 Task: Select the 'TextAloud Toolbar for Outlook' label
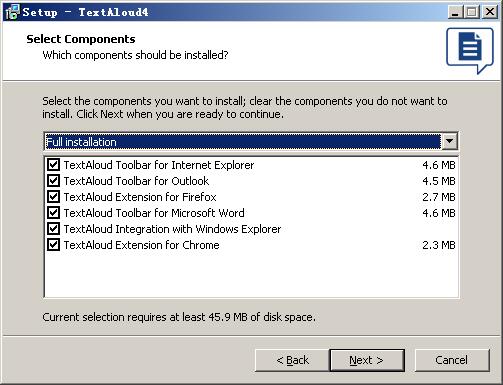(x=136, y=181)
